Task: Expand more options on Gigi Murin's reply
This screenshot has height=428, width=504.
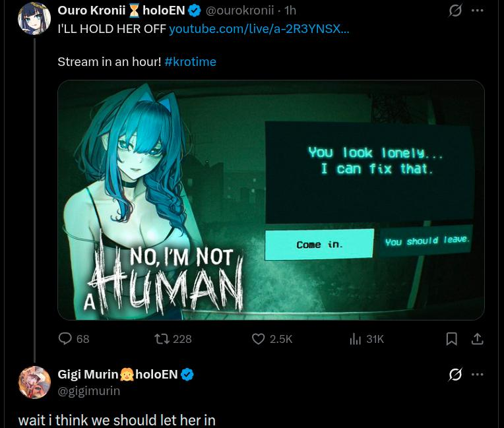Action: pyautogui.click(x=478, y=375)
